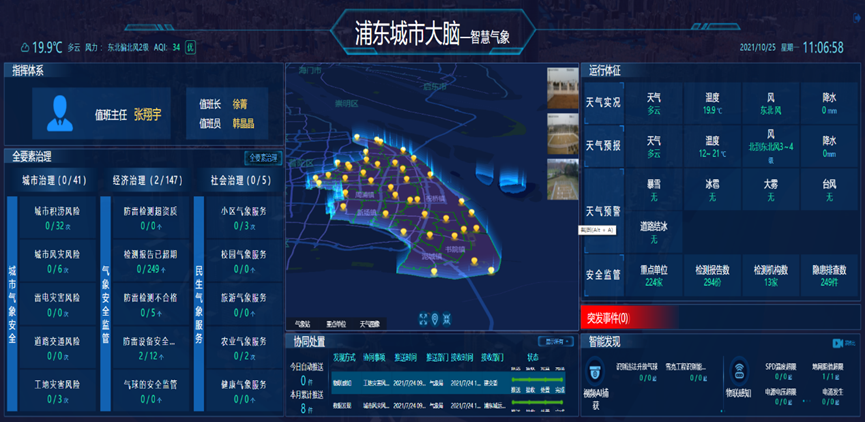Viewport: 865px width, 422px height.
Task: Click the 暴雪 warning tile
Action: [x=654, y=189]
